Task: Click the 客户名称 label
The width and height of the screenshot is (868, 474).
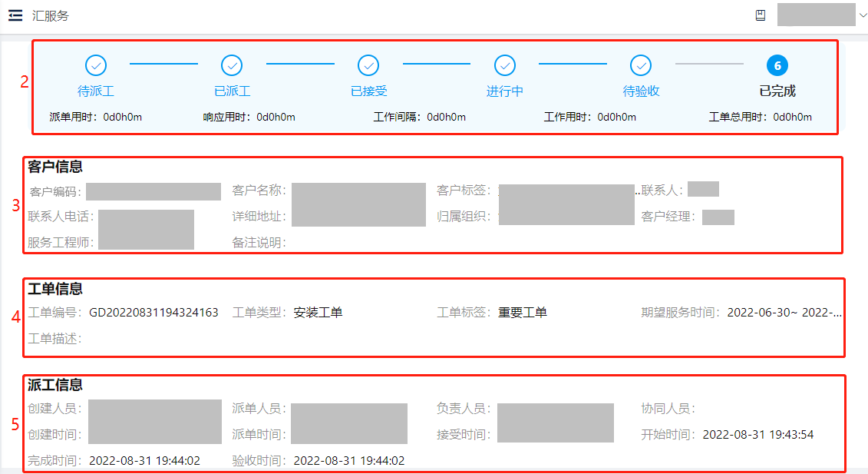Action: point(259,191)
